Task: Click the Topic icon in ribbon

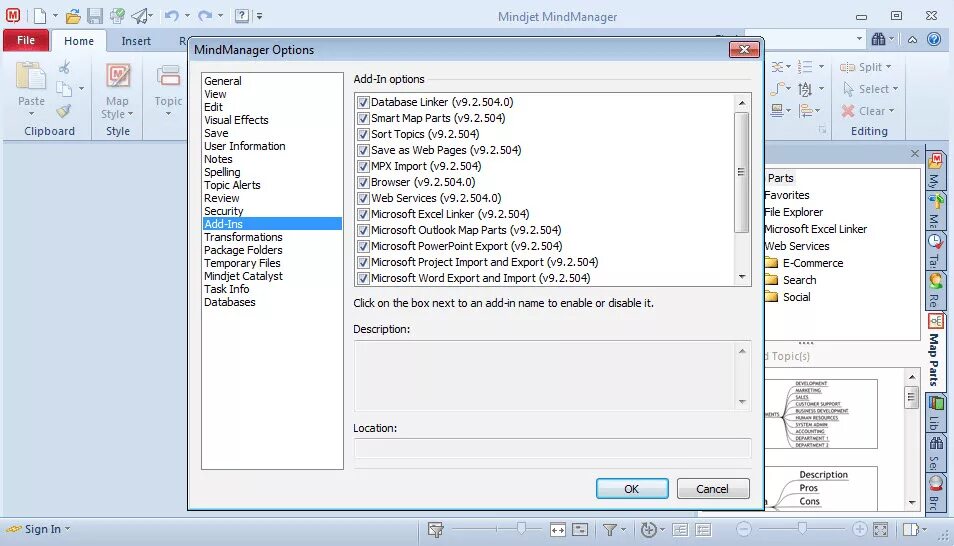Action: [x=168, y=77]
